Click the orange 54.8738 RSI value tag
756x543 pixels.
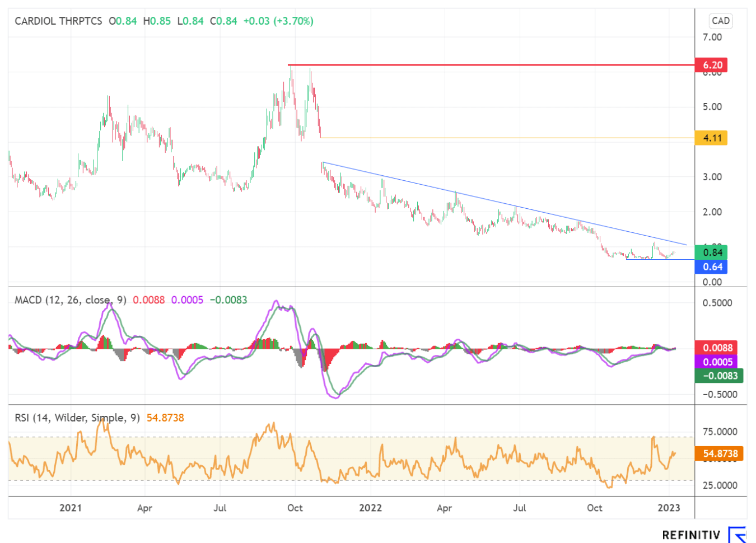click(x=719, y=453)
